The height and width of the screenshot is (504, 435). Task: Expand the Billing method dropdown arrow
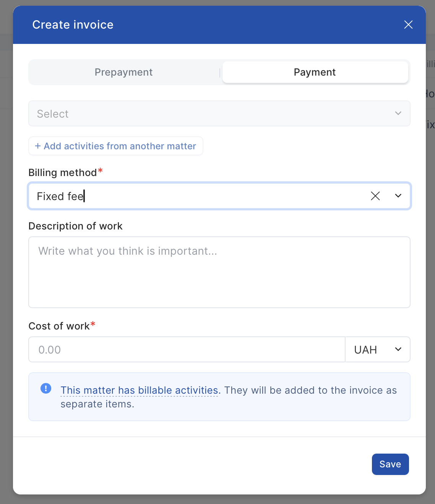(398, 196)
